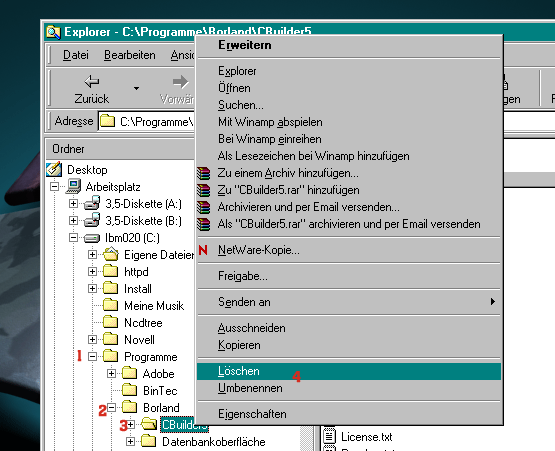This screenshot has width=555, height=451.
Task: Open the Datei menu
Action: coord(76,55)
